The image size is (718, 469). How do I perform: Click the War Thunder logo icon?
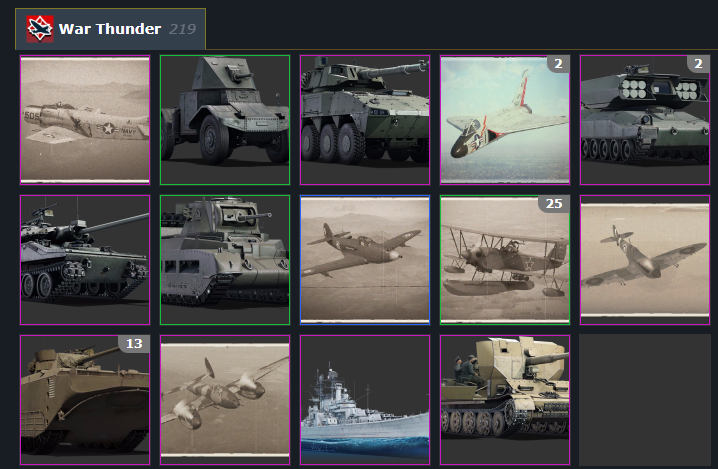[40, 29]
